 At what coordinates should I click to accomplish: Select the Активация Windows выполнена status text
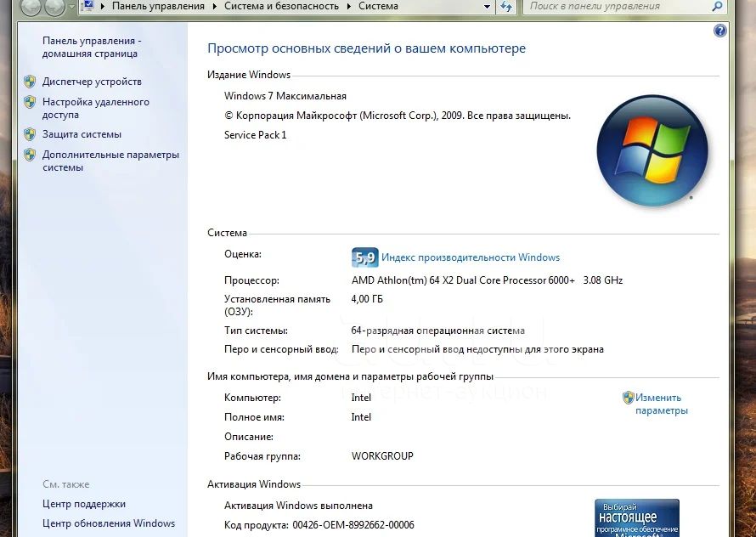coord(298,506)
